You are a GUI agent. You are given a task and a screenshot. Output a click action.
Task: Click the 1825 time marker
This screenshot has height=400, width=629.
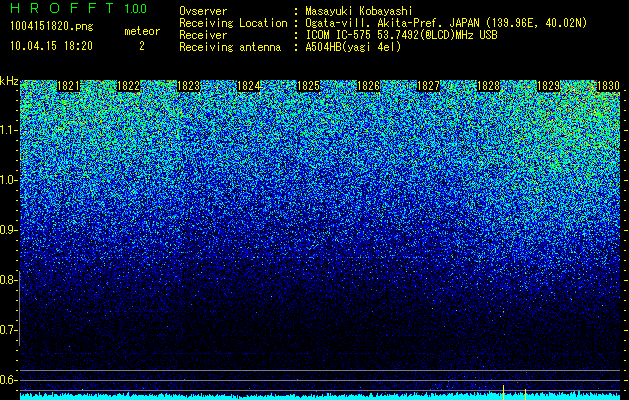click(x=308, y=86)
